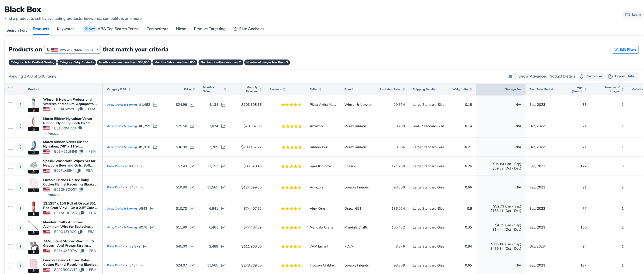
Task: Click copy ASIN icon next to B00A6W5YUI
Action: 80,109
